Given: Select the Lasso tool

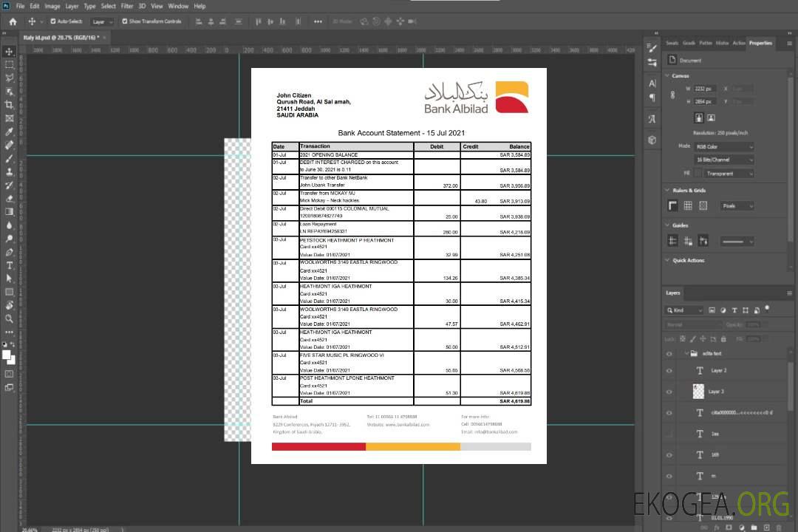Looking at the screenshot, I should click(x=9, y=78).
